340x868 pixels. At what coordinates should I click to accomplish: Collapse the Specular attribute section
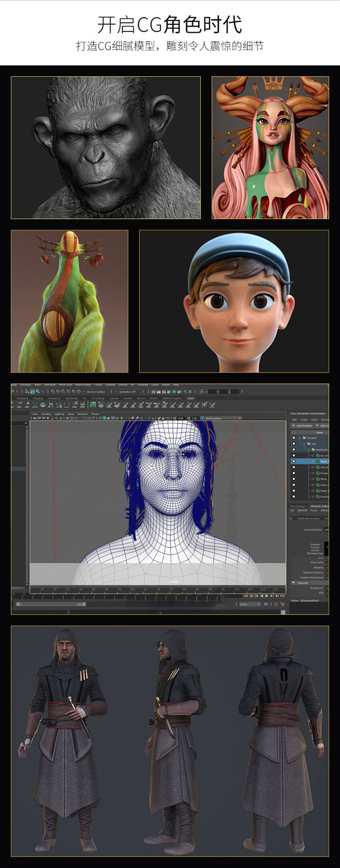293,583
